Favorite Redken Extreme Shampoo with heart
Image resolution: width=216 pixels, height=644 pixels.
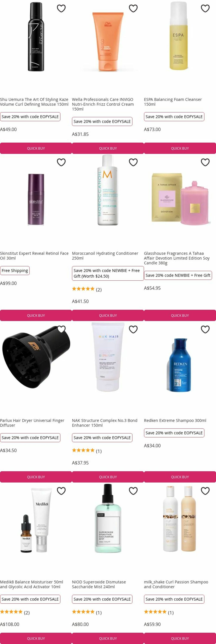[x=205, y=329]
